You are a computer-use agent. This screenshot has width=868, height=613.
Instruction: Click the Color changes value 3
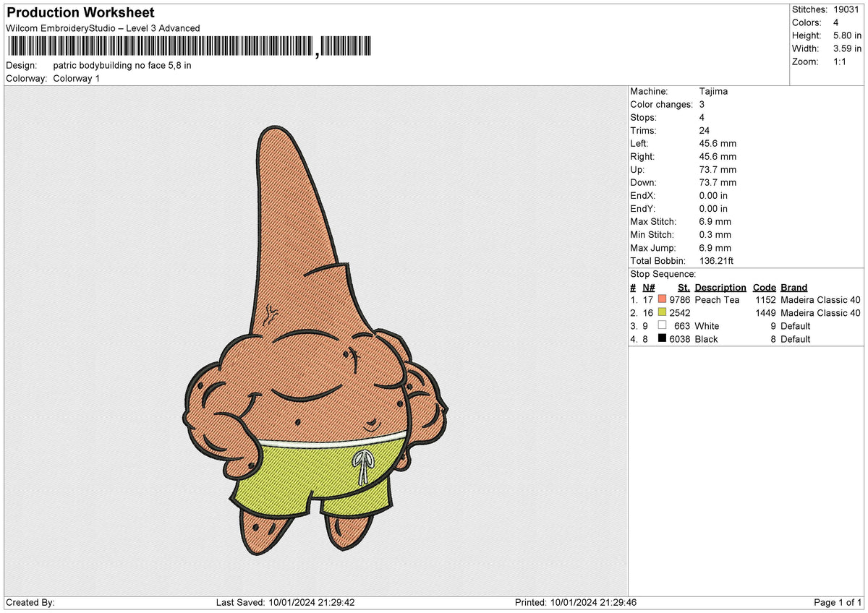[x=702, y=104]
